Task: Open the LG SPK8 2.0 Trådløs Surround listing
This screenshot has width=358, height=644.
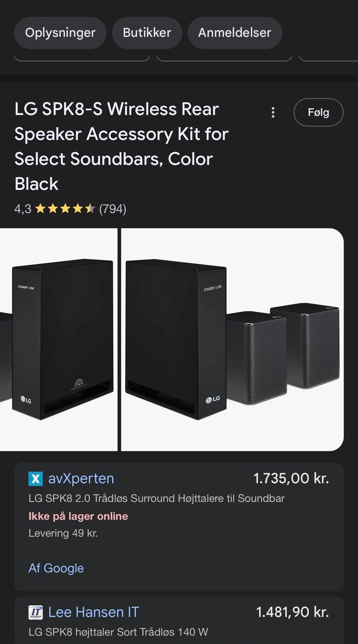Action: pos(156,498)
